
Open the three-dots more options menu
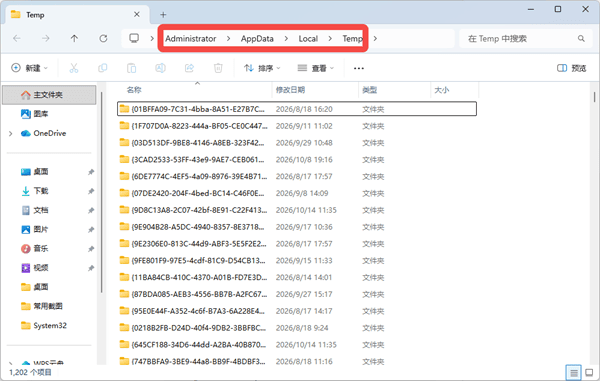pos(359,68)
